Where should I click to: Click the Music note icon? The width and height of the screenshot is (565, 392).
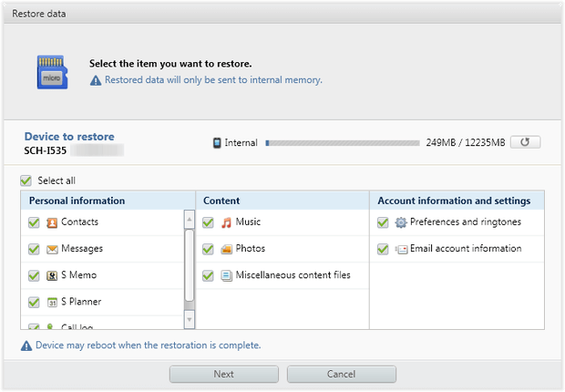[226, 222]
